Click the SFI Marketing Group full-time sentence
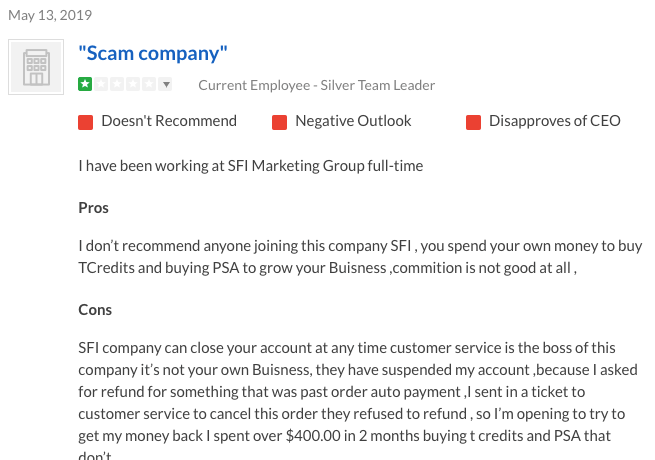 coord(251,166)
